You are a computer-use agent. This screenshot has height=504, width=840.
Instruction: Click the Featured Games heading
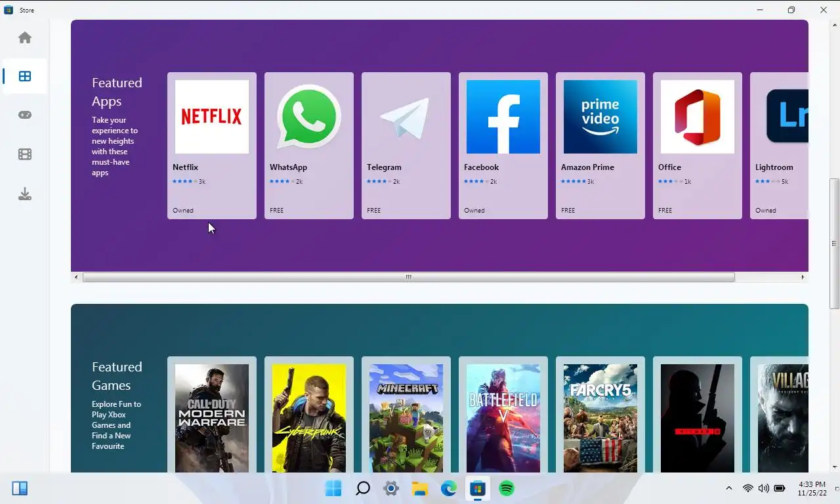(x=117, y=376)
